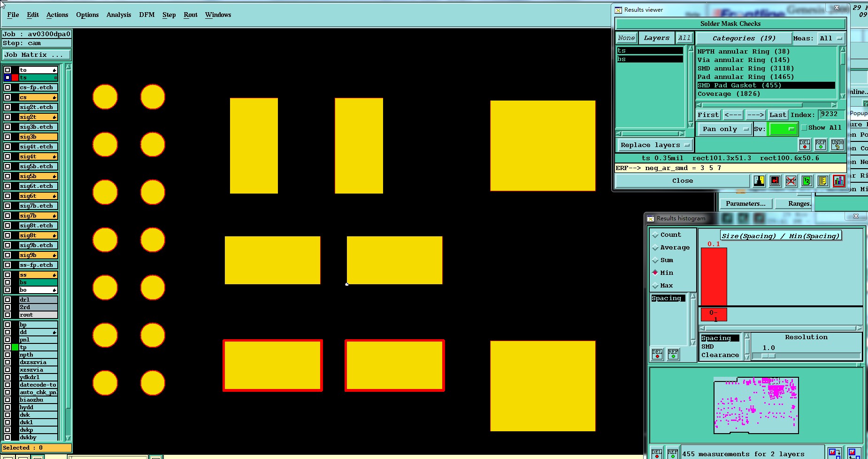Toggle display box for layer cs
Viewport: 868px width, 459px height.
coord(8,97)
